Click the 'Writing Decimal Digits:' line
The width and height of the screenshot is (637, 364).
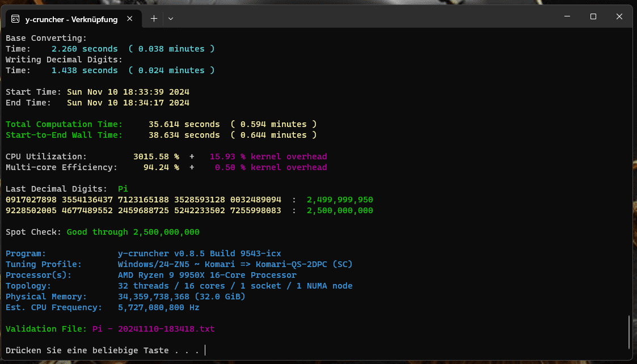click(x=64, y=60)
